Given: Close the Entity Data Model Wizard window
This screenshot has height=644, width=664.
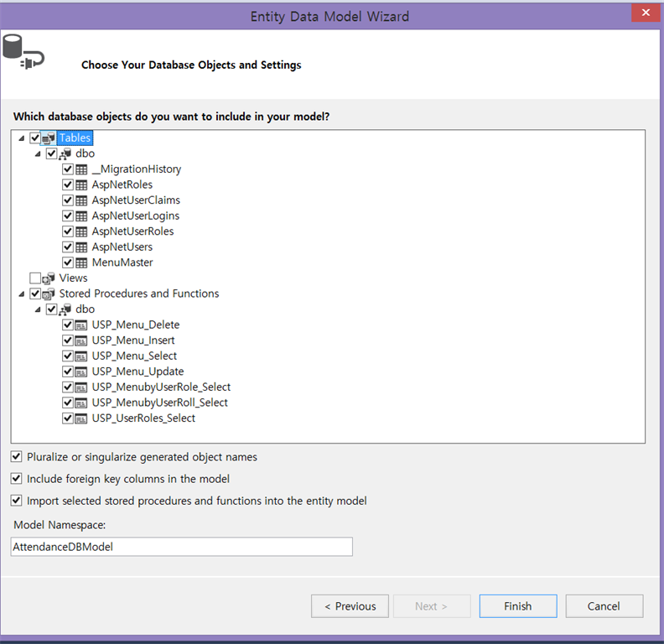Looking at the screenshot, I should point(646,13).
